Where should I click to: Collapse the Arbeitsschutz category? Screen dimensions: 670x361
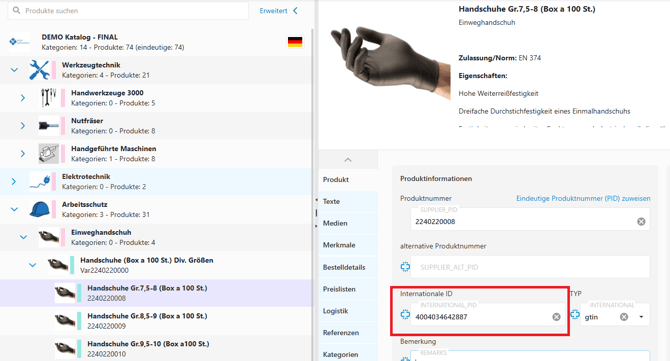[14, 209]
